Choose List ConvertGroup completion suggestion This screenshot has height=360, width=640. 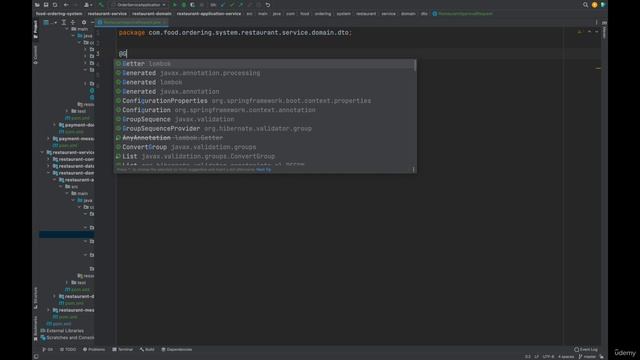(x=264, y=156)
